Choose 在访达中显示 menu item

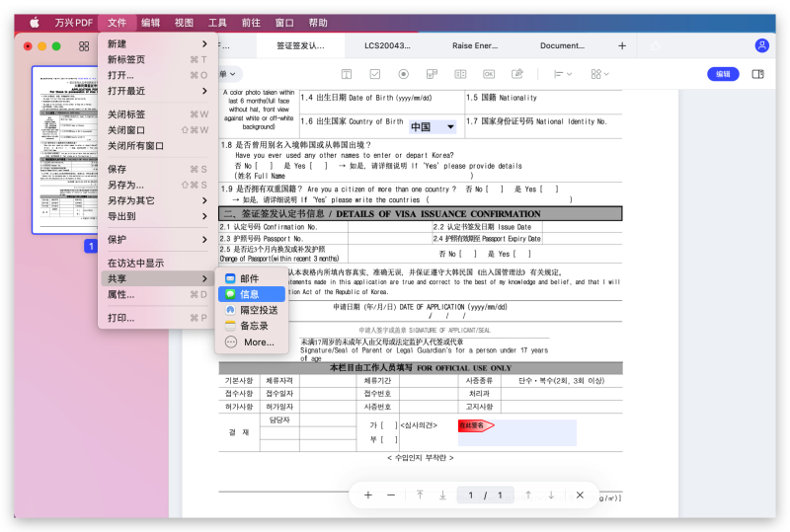(x=158, y=263)
